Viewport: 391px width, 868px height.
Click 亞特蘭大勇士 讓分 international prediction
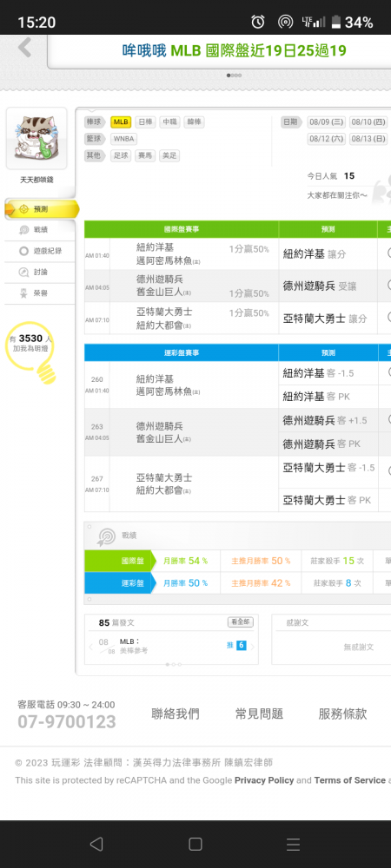325,319
